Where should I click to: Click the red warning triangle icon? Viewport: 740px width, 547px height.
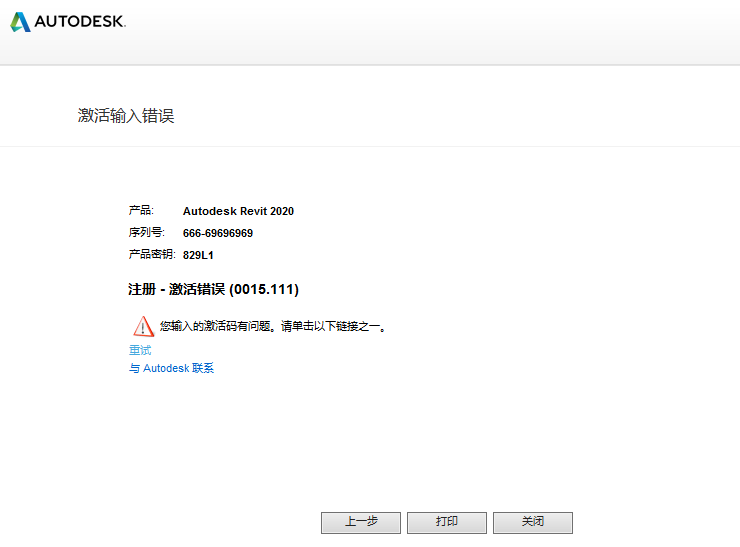(143, 327)
